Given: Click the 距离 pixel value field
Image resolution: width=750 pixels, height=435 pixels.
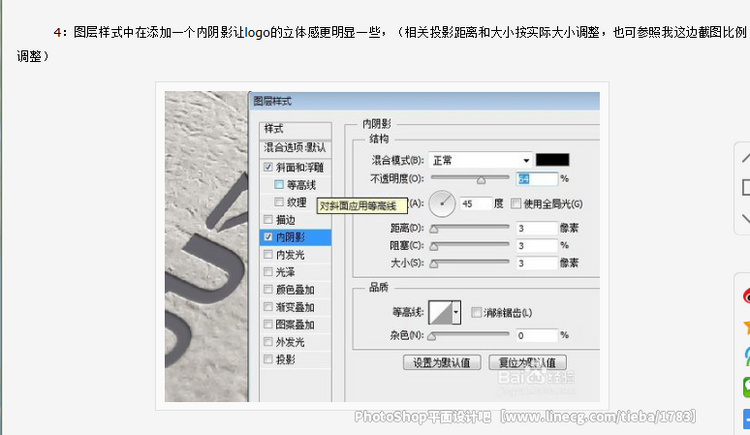Looking at the screenshot, I should [537, 228].
